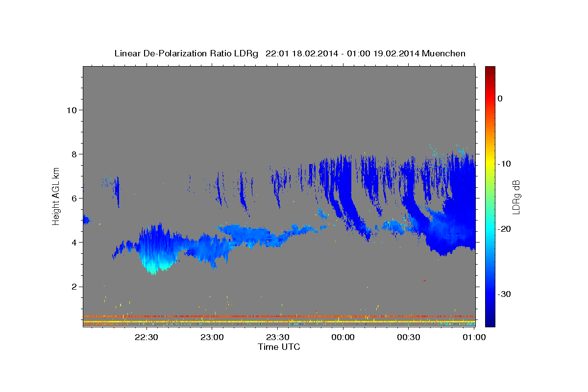Select the 23:30 time tick label
The width and height of the screenshot is (588, 392).
click(x=277, y=337)
